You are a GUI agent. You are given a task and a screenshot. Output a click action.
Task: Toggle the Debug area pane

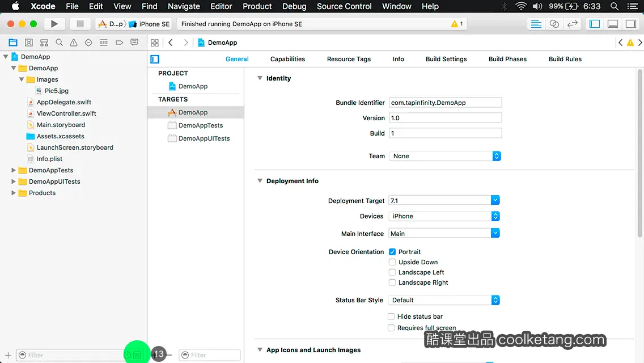pos(613,24)
